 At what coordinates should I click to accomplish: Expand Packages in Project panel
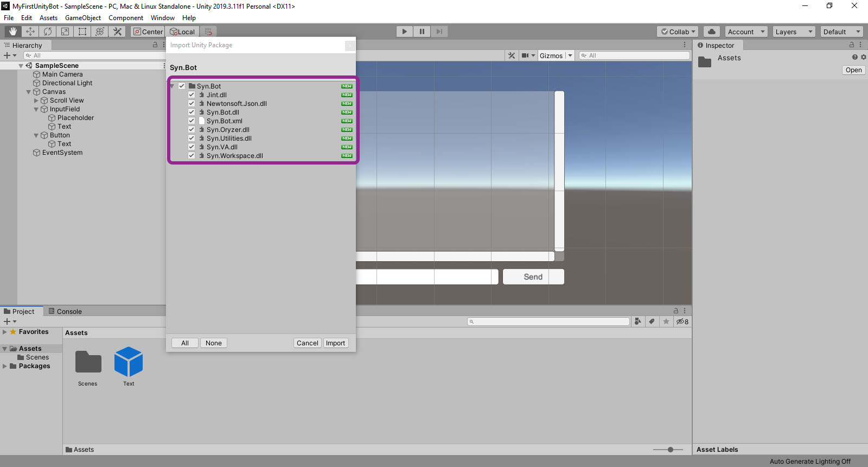[5, 366]
